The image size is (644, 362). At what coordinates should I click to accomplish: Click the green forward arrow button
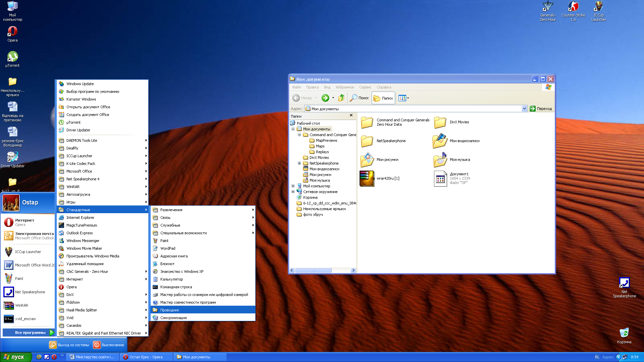click(x=325, y=98)
